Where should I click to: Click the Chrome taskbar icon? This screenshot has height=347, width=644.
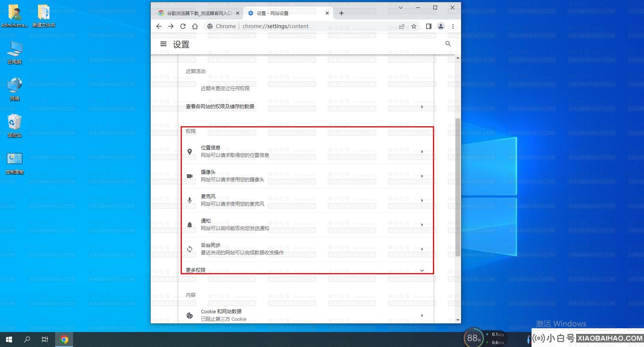point(64,340)
